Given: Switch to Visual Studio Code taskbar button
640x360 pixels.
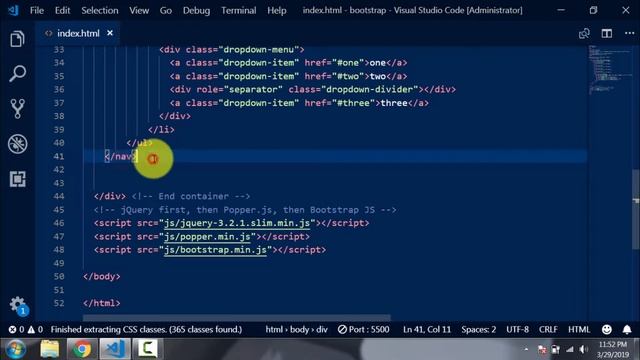Looking at the screenshot, I should pos(115,349).
